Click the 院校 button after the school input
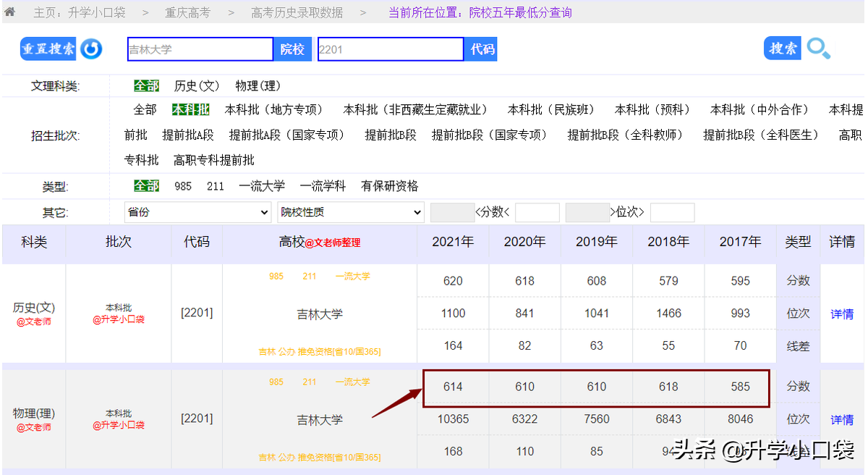868x475 pixels. click(293, 49)
